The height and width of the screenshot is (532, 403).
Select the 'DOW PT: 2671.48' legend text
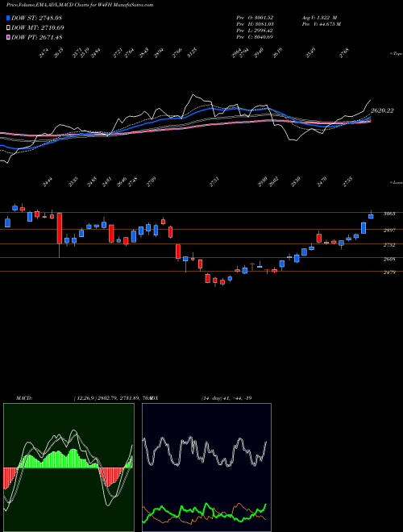tap(36, 37)
